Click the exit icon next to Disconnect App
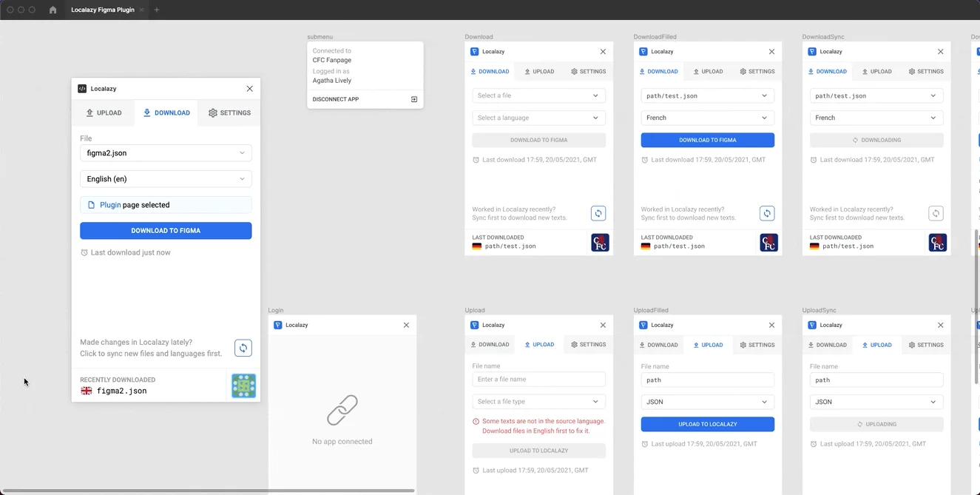The height and width of the screenshot is (495, 980). (x=414, y=99)
